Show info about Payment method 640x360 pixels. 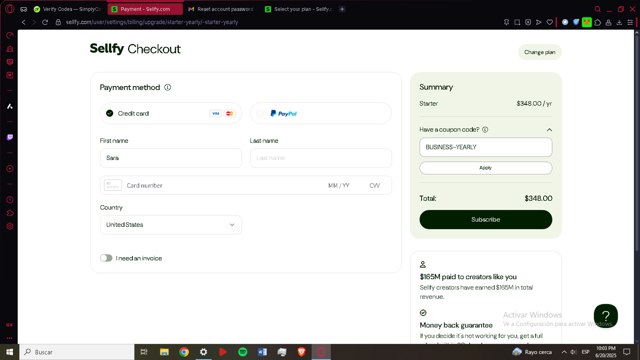click(167, 87)
